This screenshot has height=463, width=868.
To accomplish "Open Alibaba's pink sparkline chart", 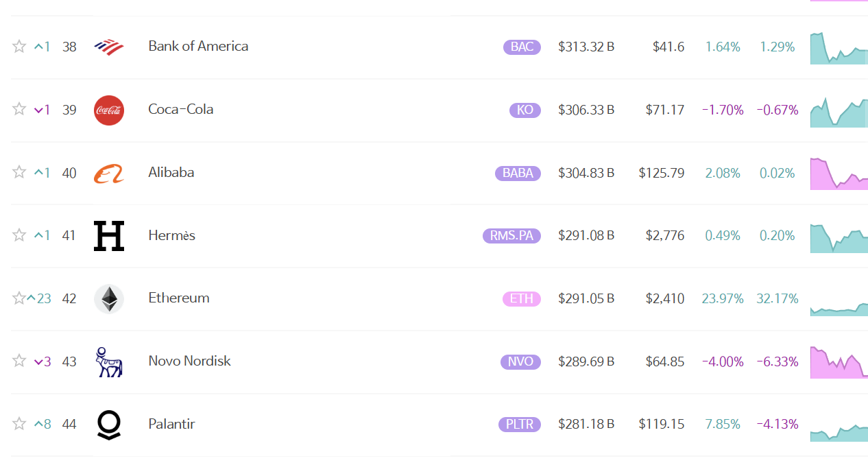I will click(x=839, y=174).
